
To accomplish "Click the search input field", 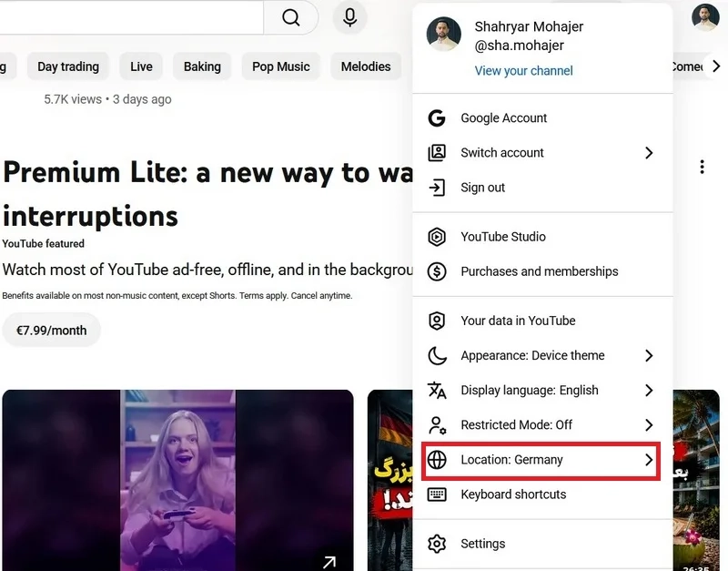I will click(131, 17).
